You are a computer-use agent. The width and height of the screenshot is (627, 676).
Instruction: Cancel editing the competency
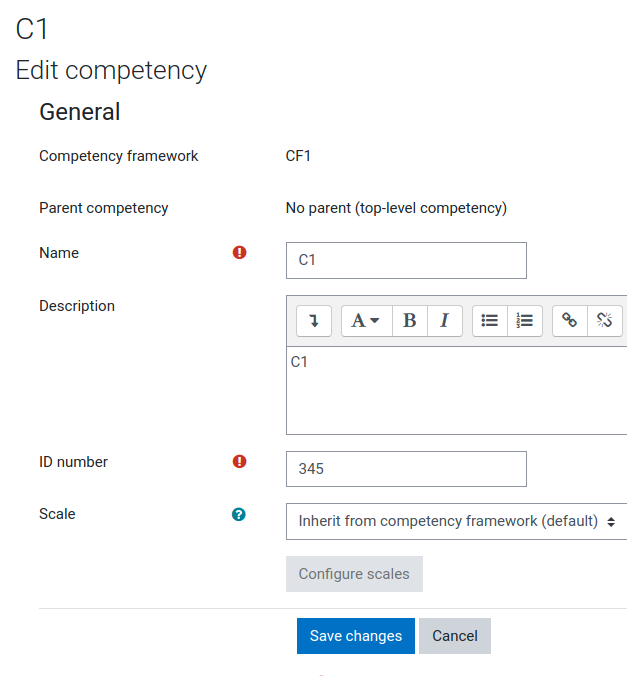pyautogui.click(x=455, y=636)
